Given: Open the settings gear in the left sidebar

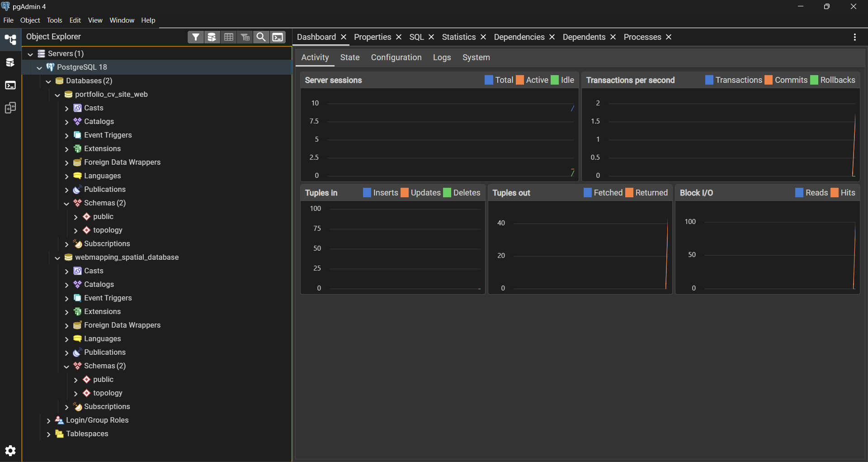Looking at the screenshot, I should click(10, 451).
